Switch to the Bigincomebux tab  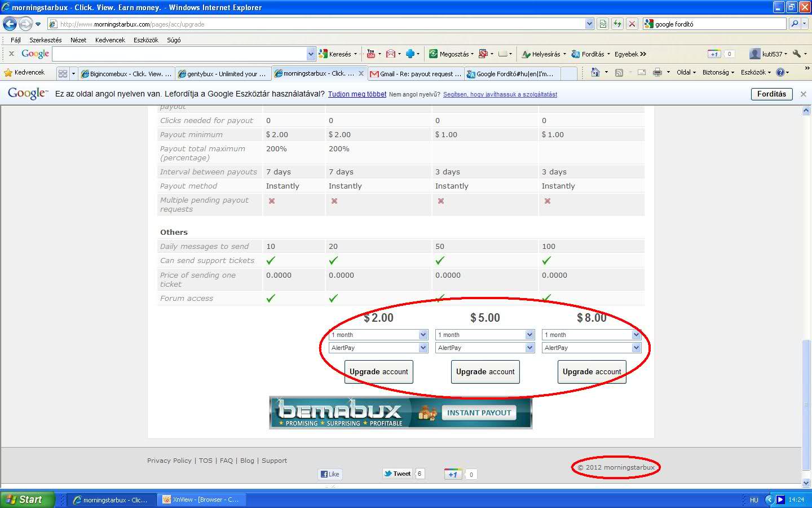coord(126,73)
